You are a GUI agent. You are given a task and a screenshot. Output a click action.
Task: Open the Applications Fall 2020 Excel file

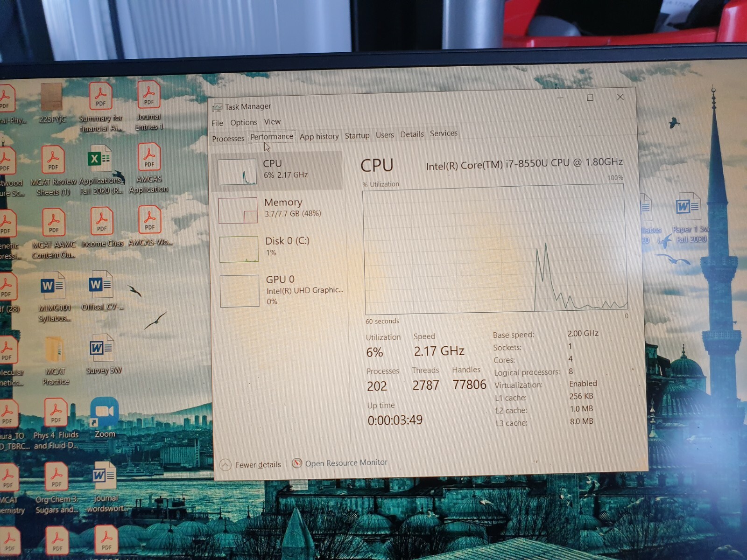(100, 170)
